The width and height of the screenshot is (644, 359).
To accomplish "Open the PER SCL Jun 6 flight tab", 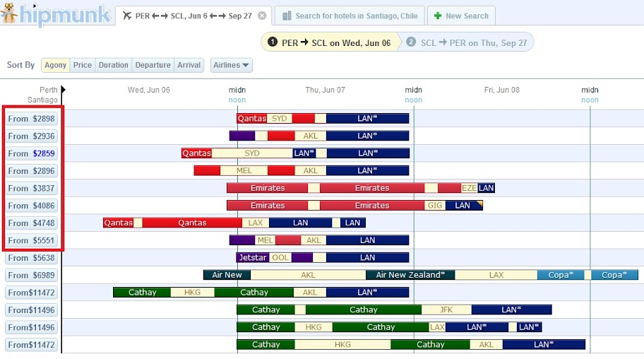I will (193, 16).
